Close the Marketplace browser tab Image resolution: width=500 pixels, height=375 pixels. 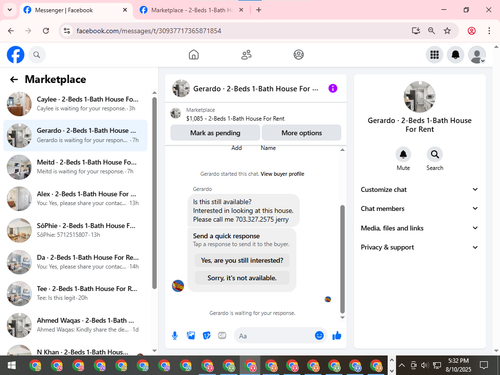click(x=241, y=10)
